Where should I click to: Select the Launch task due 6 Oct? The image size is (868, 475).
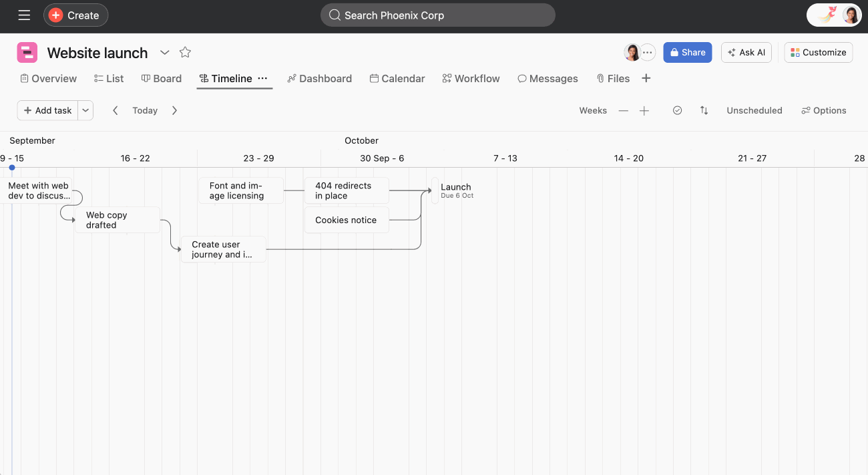click(456, 190)
